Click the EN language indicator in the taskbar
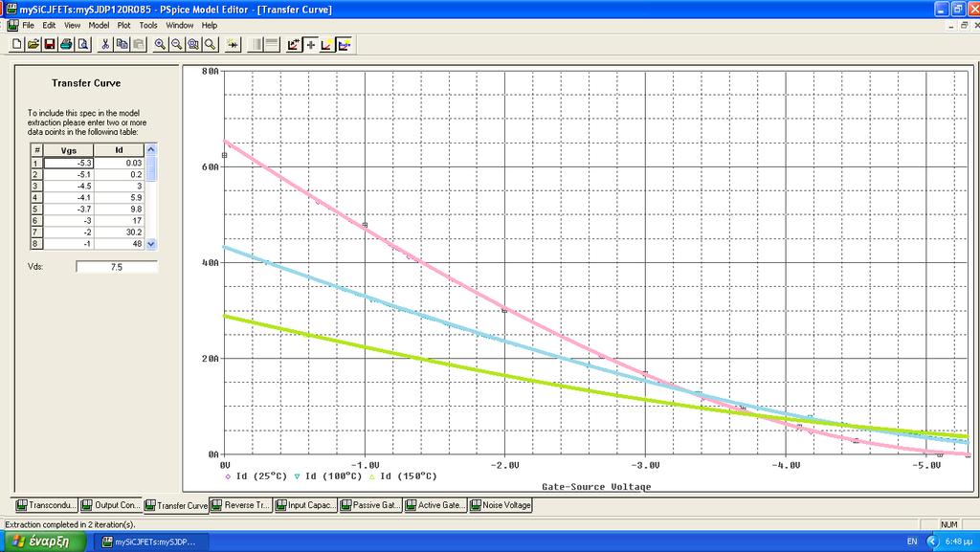The height and width of the screenshot is (552, 980). (x=912, y=541)
